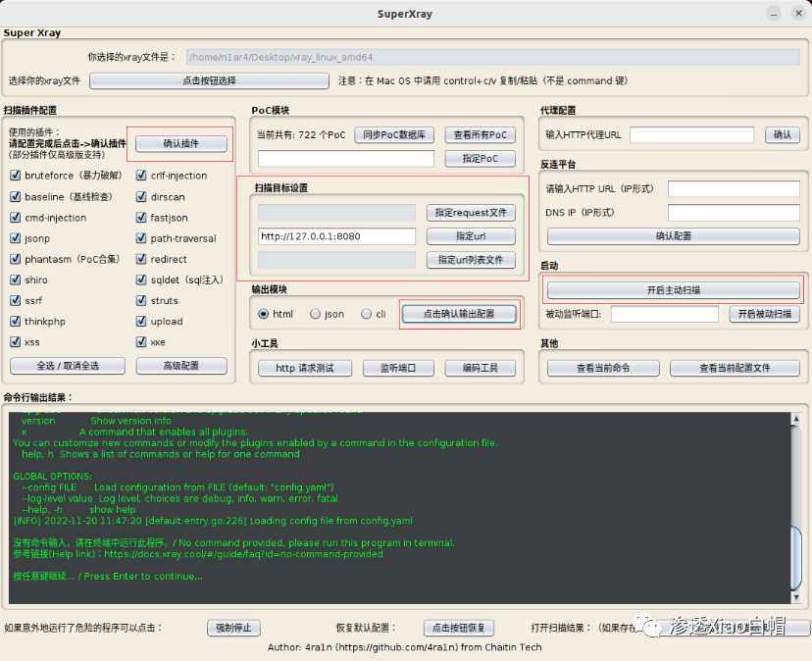Restore defaults with 点击按钮恢复
Viewport: 812px width, 661px height.
(458, 628)
